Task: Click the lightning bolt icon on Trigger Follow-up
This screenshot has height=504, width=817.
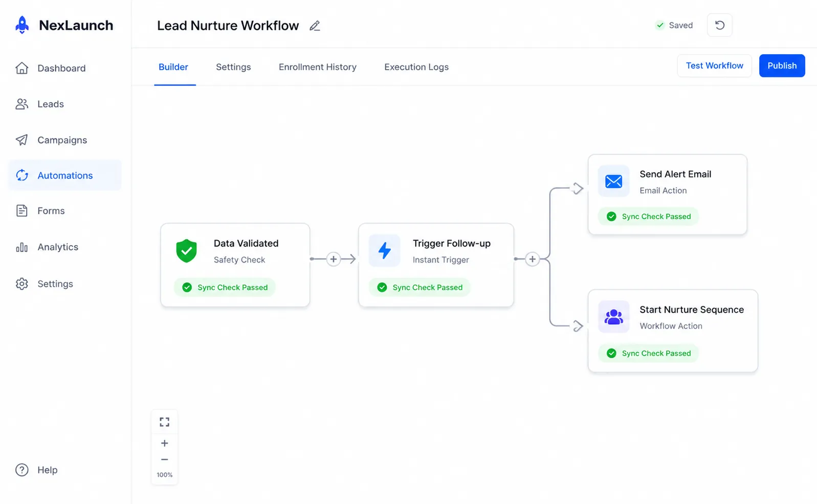Action: [x=384, y=250]
